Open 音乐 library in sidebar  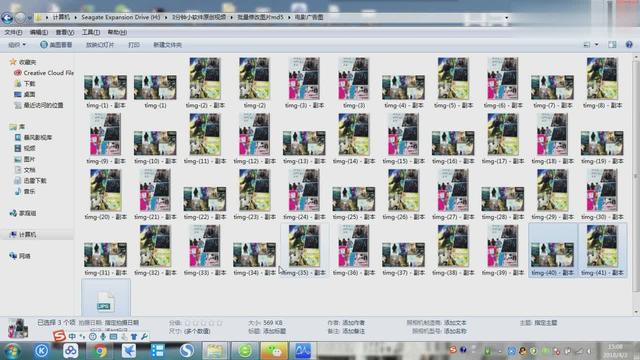coord(25,191)
